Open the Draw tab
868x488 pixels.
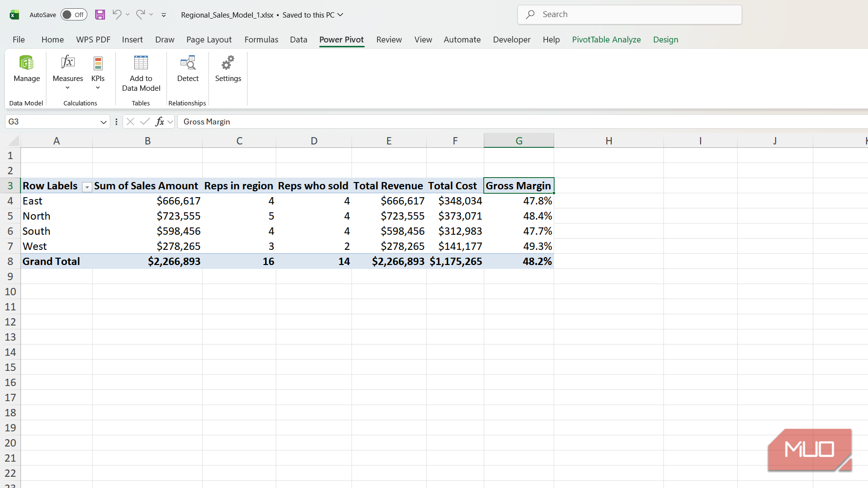pos(165,40)
